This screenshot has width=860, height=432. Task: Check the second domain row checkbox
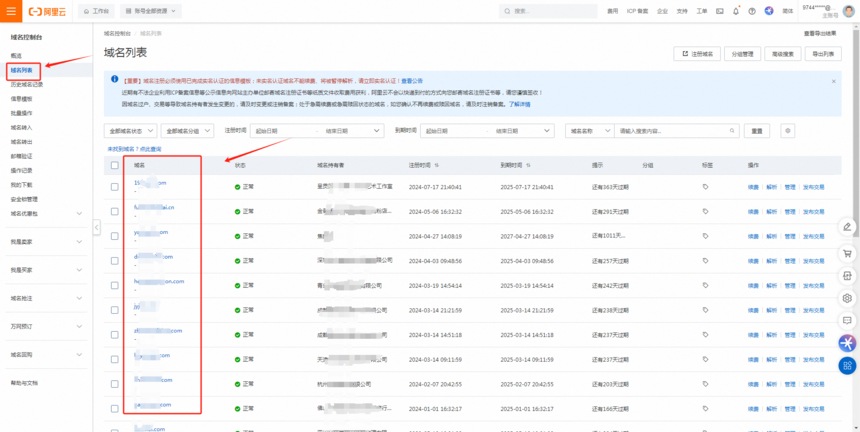[115, 211]
